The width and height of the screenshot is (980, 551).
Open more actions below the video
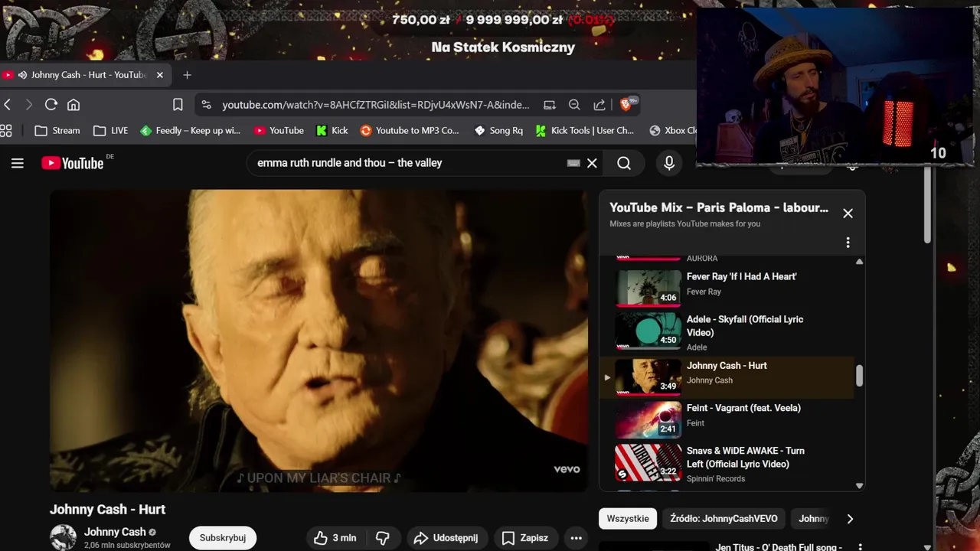click(x=577, y=538)
